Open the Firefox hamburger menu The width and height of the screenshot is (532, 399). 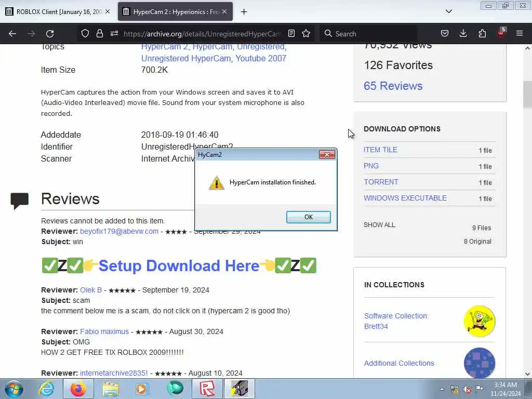(520, 33)
